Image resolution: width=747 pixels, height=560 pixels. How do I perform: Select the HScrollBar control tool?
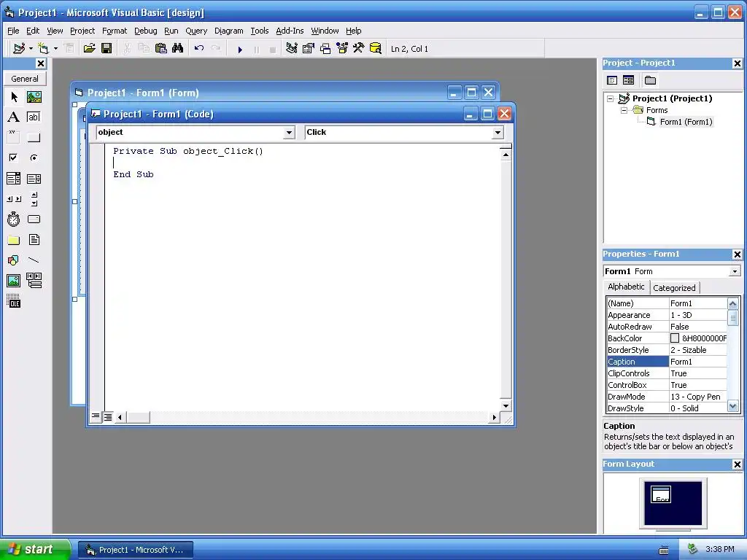pos(14,199)
